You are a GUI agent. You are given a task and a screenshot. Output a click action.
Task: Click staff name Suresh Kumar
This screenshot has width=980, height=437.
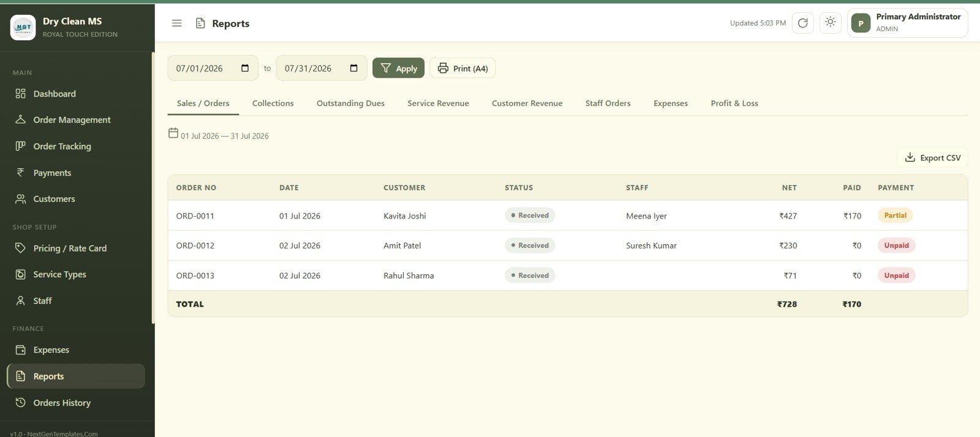coord(651,245)
